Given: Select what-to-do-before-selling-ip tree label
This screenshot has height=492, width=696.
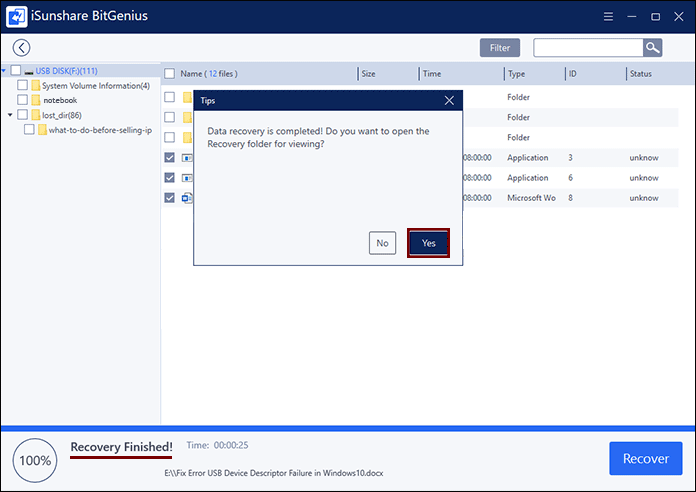Looking at the screenshot, I should [100, 130].
